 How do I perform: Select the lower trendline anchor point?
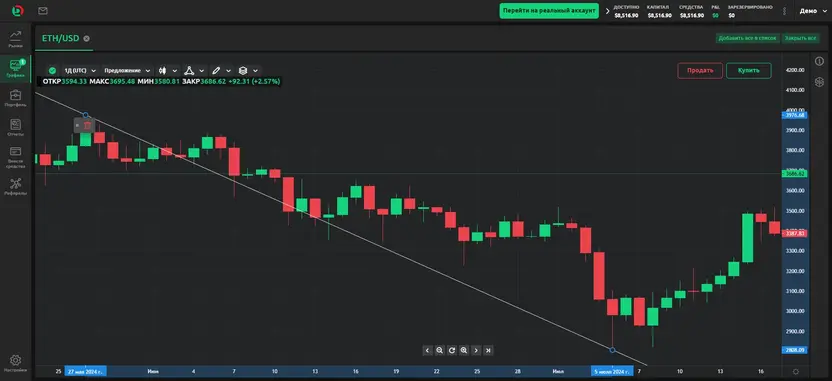612,350
